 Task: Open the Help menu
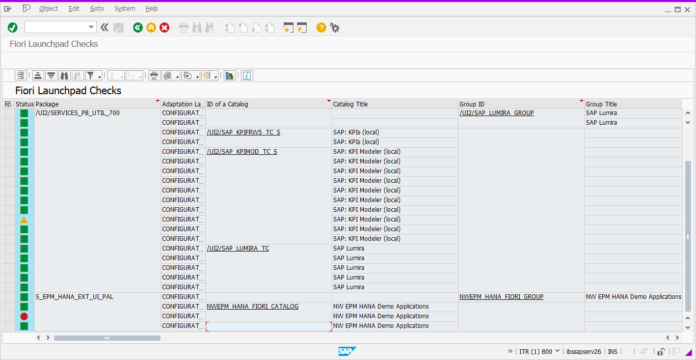pos(151,8)
